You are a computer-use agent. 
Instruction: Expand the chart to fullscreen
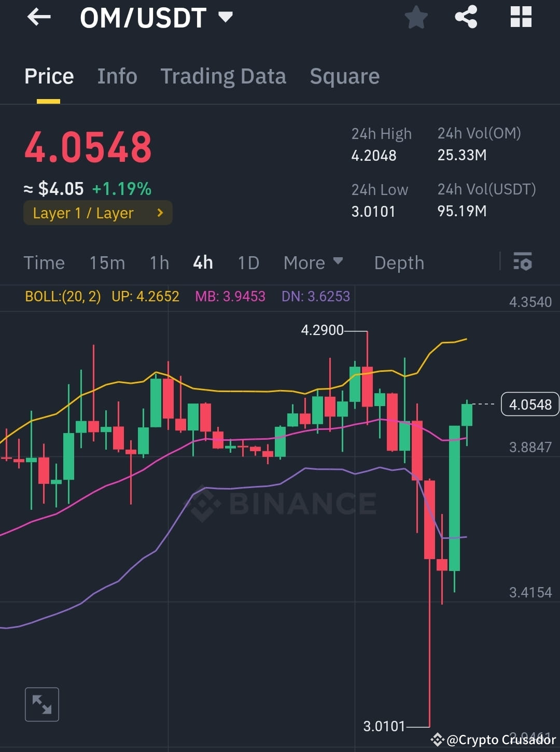tap(41, 704)
